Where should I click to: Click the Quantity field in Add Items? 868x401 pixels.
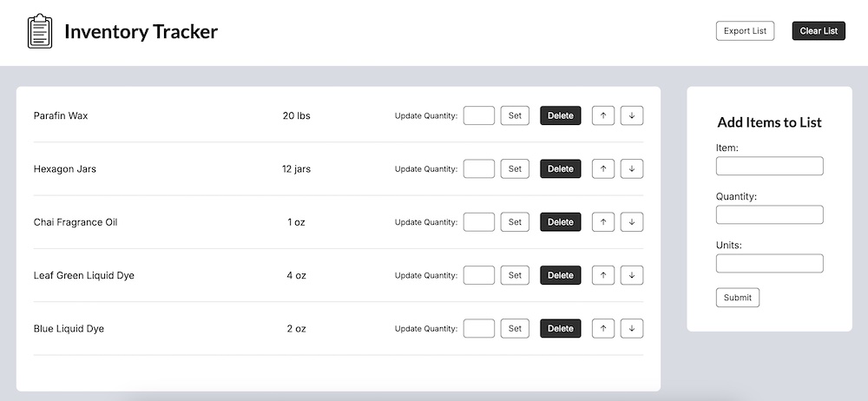pos(769,214)
